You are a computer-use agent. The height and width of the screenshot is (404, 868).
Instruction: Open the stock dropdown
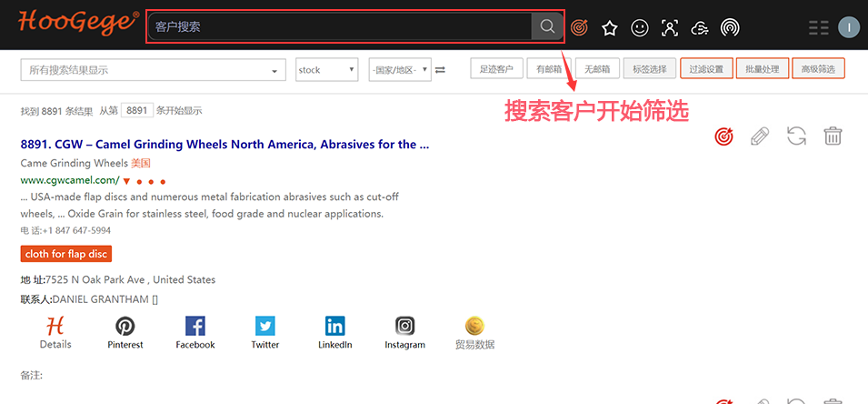(x=326, y=70)
